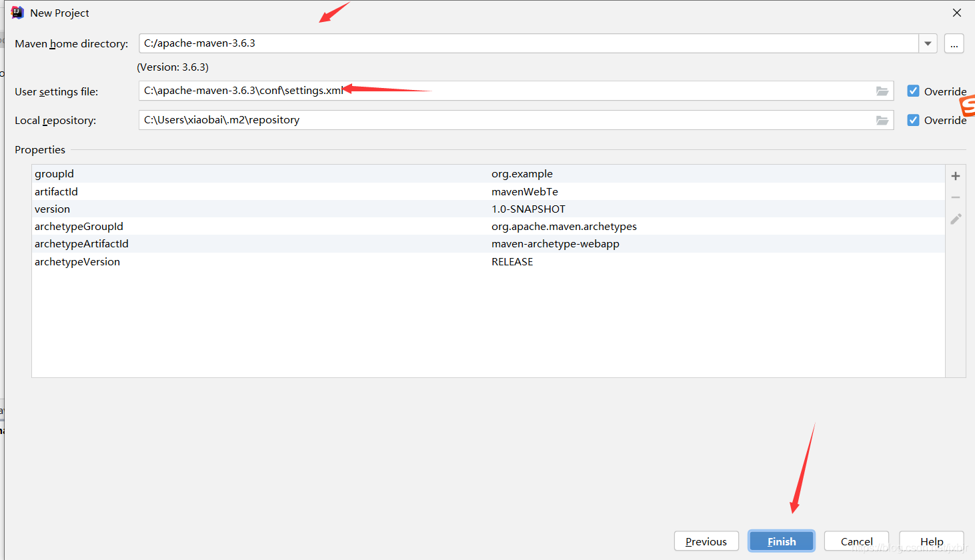Click the Properties section heading
Image resolution: width=975 pixels, height=560 pixels.
40,150
